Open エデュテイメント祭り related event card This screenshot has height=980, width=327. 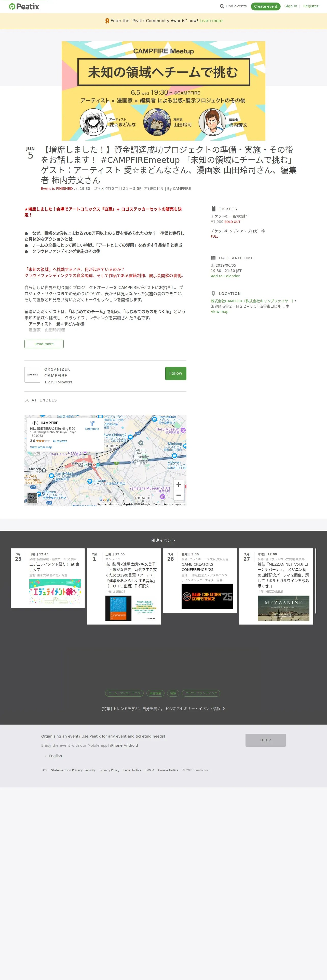(x=48, y=578)
